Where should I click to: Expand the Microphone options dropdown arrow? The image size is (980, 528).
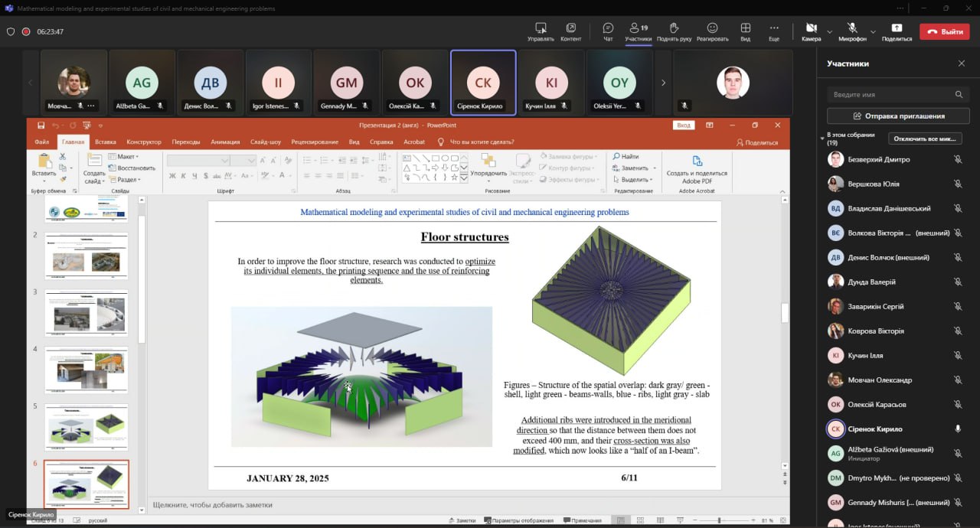click(873, 31)
